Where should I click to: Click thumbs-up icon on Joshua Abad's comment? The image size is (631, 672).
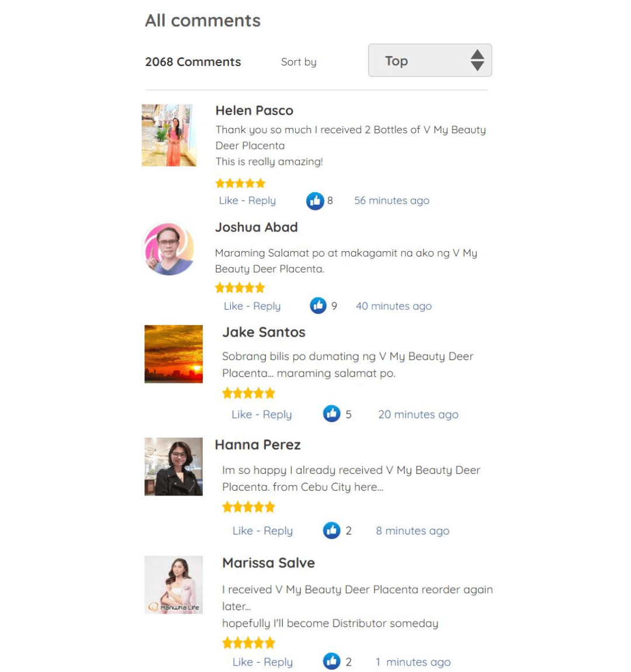[318, 306]
